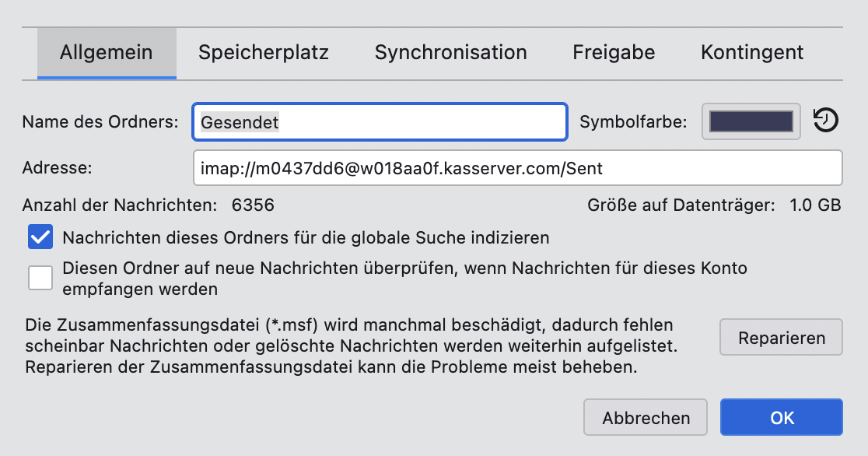Click the disk size value 1.0 GB
This screenshot has width=868, height=456.
(x=815, y=205)
